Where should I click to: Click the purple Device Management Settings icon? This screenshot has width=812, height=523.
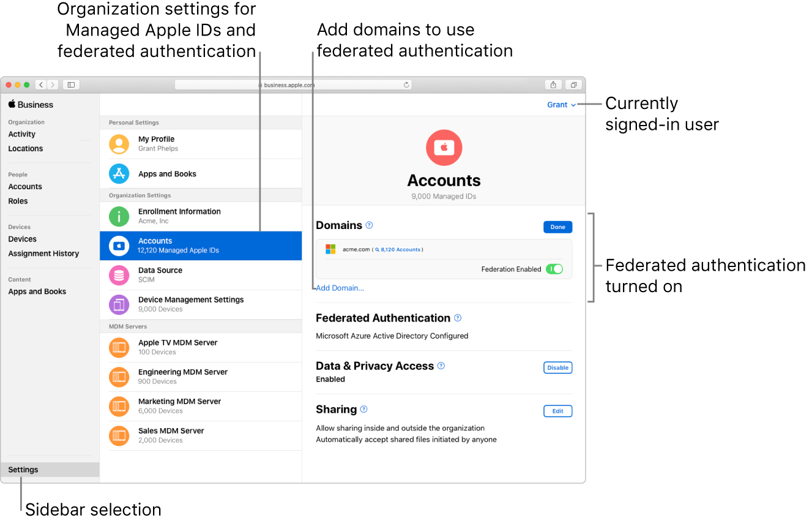coord(119,304)
